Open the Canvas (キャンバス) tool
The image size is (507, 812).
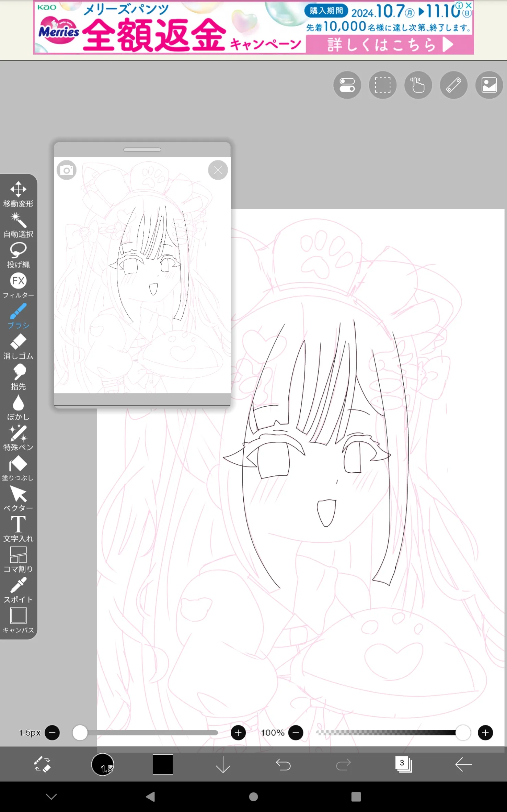(x=18, y=621)
